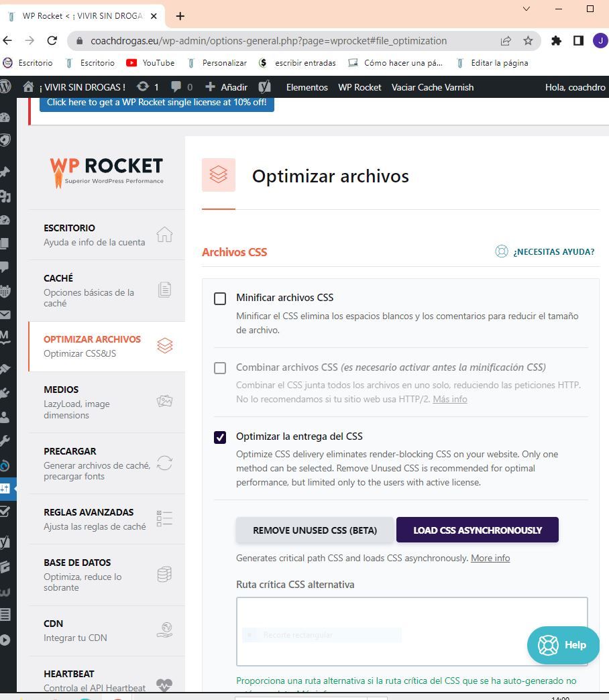Screen dimensions: 609x700
Task: Reload the page with browser refresh icon
Action: [x=52, y=41]
